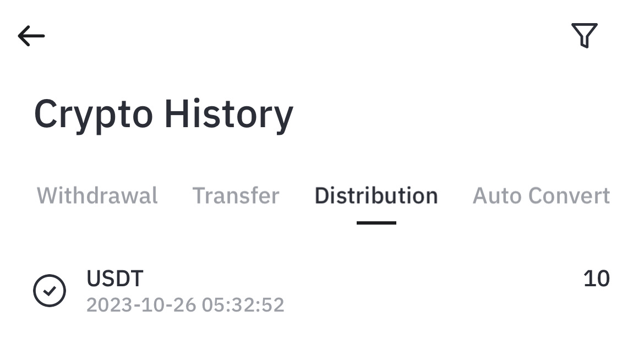Return to the previous screen

tap(31, 36)
